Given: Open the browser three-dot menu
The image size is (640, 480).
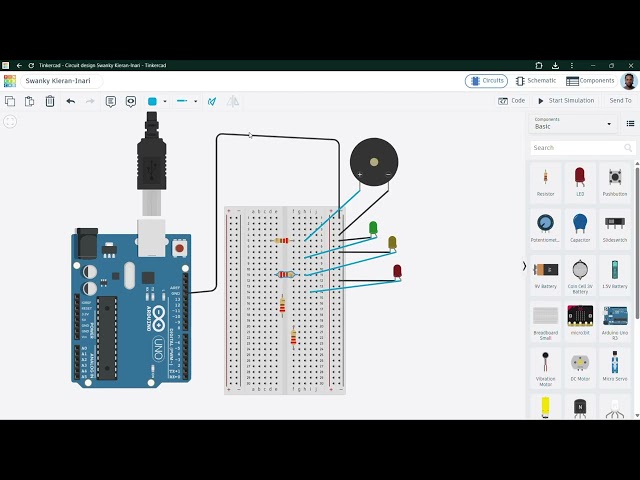Looking at the screenshot, I should point(572,65).
